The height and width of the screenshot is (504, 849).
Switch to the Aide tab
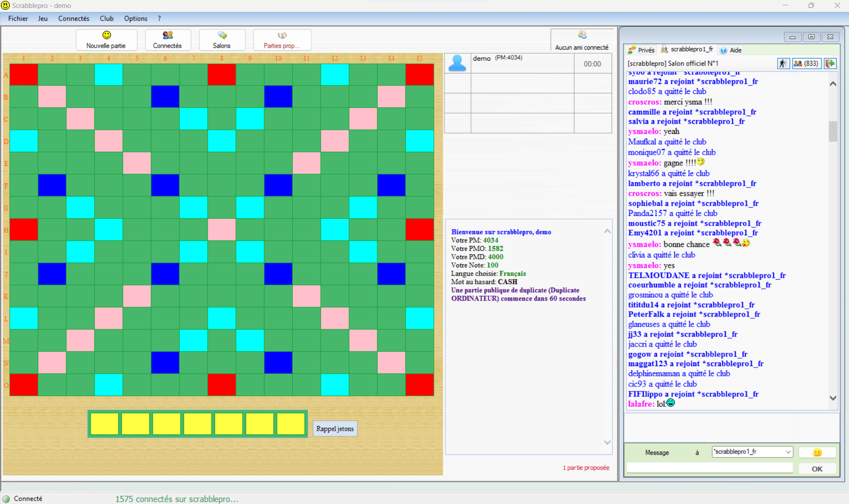[731, 50]
